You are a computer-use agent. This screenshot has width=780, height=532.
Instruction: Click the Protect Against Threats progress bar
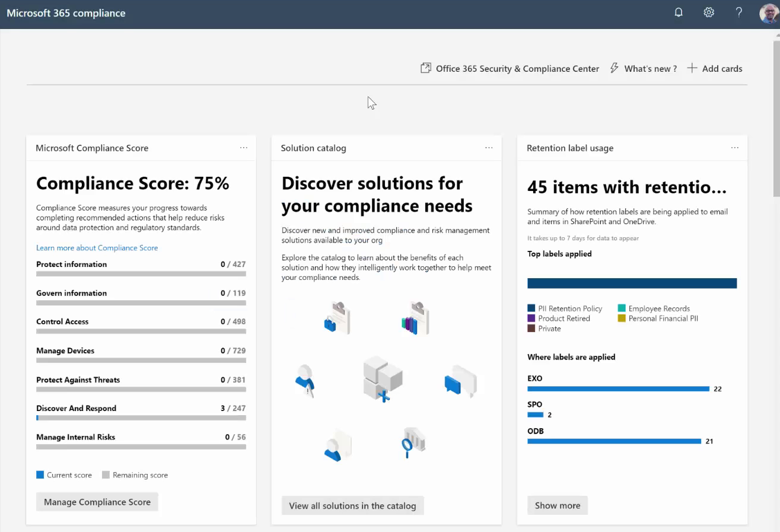point(141,389)
